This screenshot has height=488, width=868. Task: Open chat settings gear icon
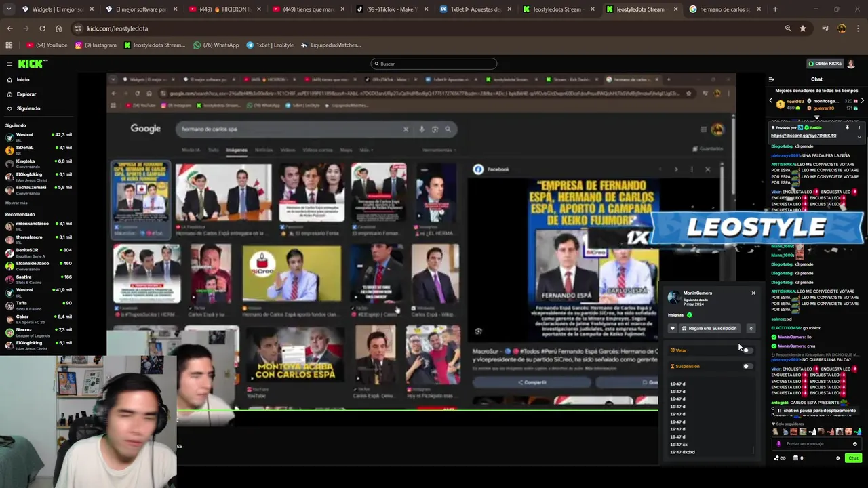pos(837,458)
